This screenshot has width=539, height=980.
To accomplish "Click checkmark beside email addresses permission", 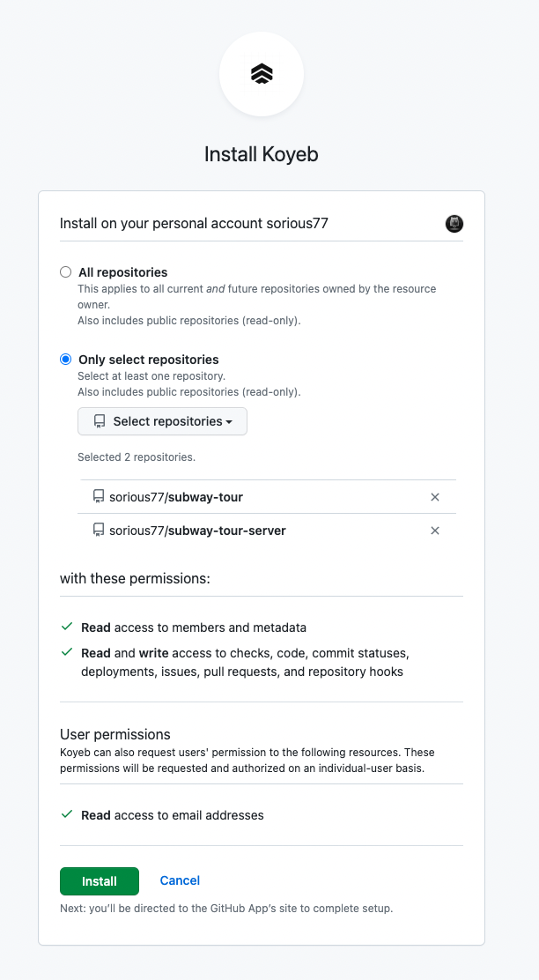I will click(x=67, y=815).
